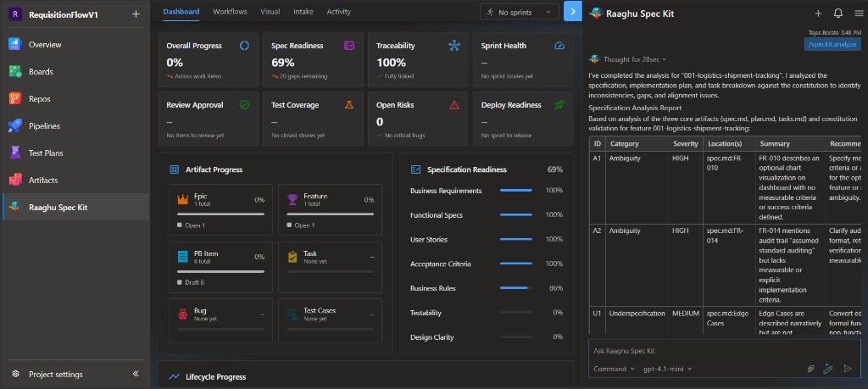This screenshot has height=389, width=868.
Task: Click the Overall Progress card icon
Action: 244,46
